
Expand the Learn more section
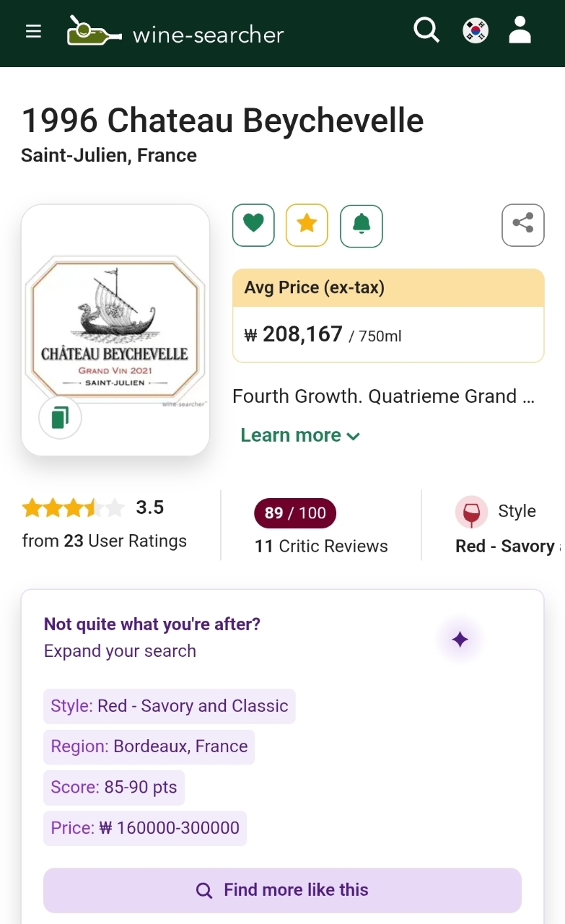pyautogui.click(x=299, y=435)
